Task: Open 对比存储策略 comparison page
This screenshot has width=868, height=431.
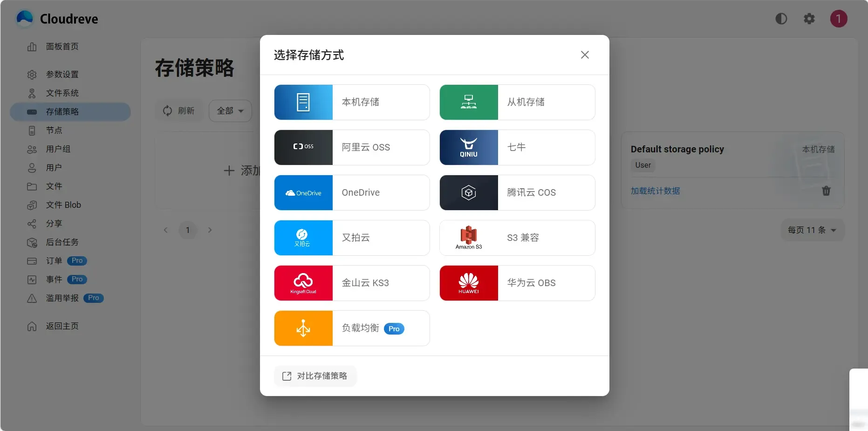Action: [x=315, y=376]
